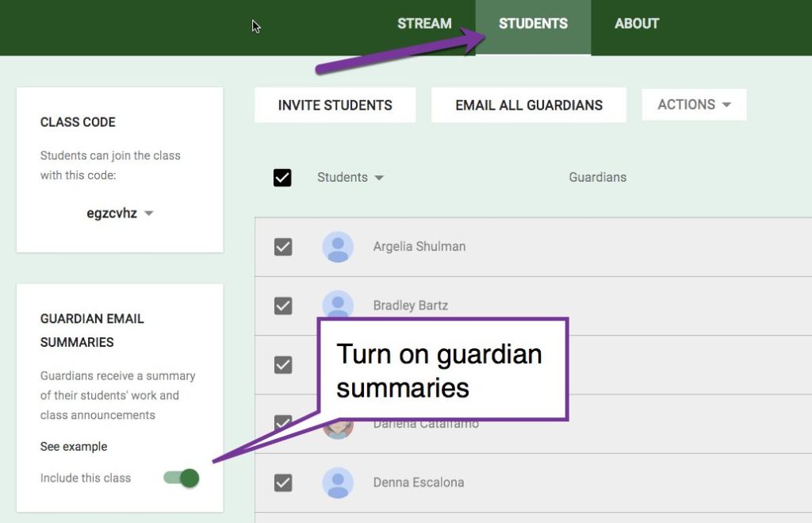
Task: Click the Guardians column header
Action: click(597, 177)
